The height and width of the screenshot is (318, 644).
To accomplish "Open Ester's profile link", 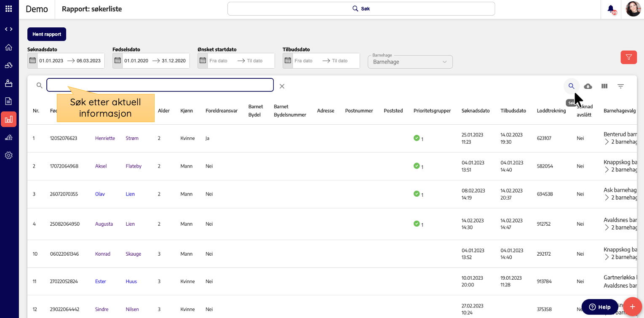I will (x=101, y=281).
